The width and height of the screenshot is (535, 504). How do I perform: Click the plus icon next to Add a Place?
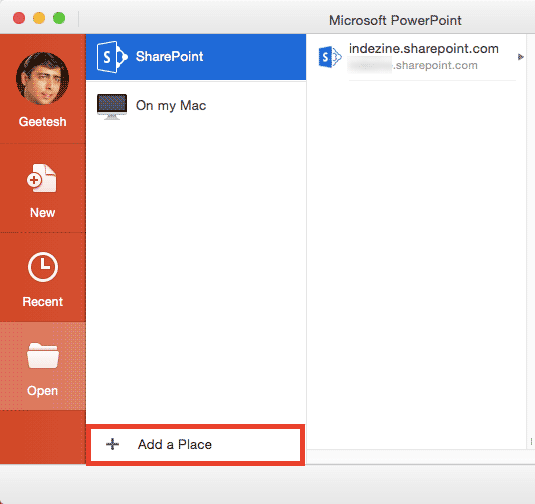click(112, 444)
